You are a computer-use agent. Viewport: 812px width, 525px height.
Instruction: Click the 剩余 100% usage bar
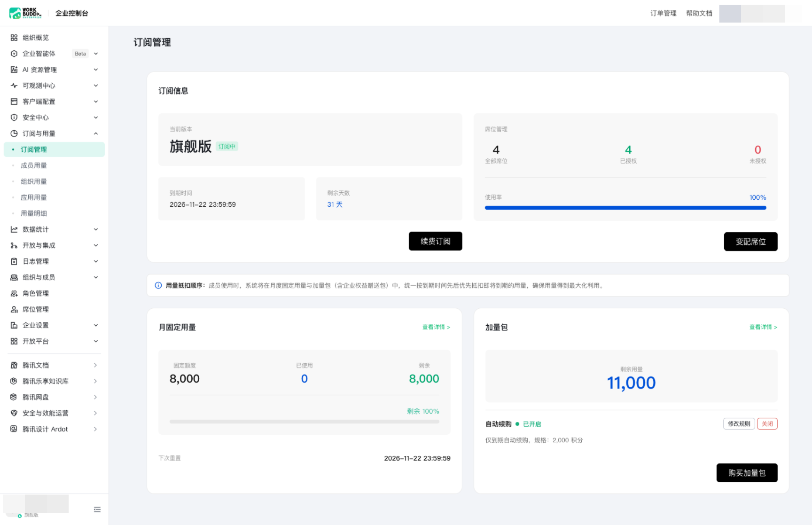pyautogui.click(x=304, y=422)
